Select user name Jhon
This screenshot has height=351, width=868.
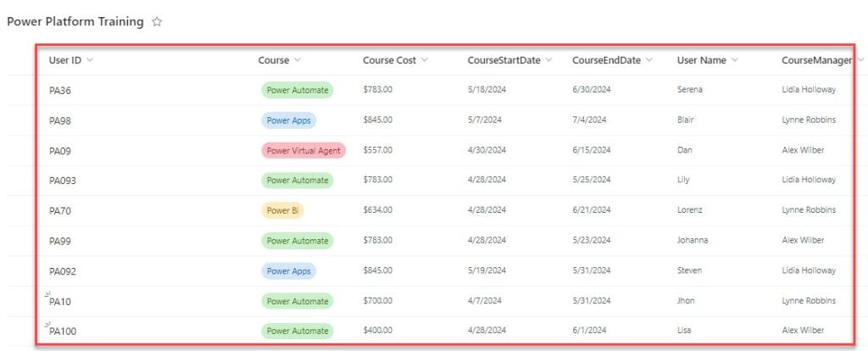coord(686,301)
